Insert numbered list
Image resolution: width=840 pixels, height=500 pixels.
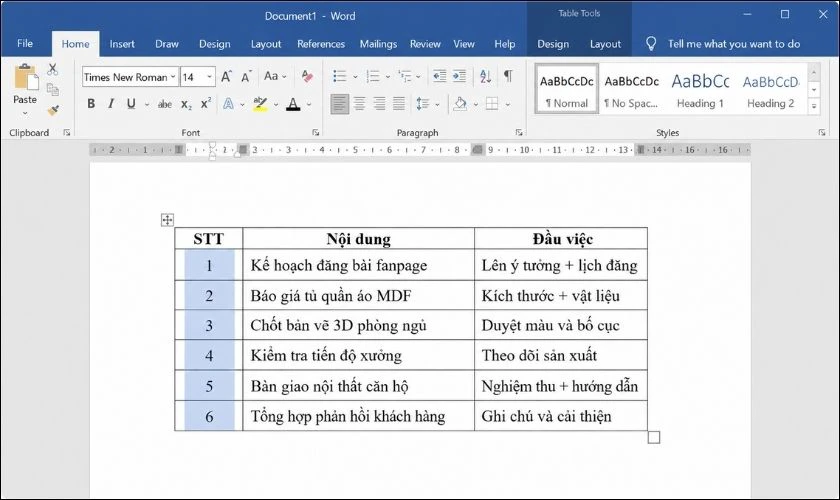coord(373,77)
